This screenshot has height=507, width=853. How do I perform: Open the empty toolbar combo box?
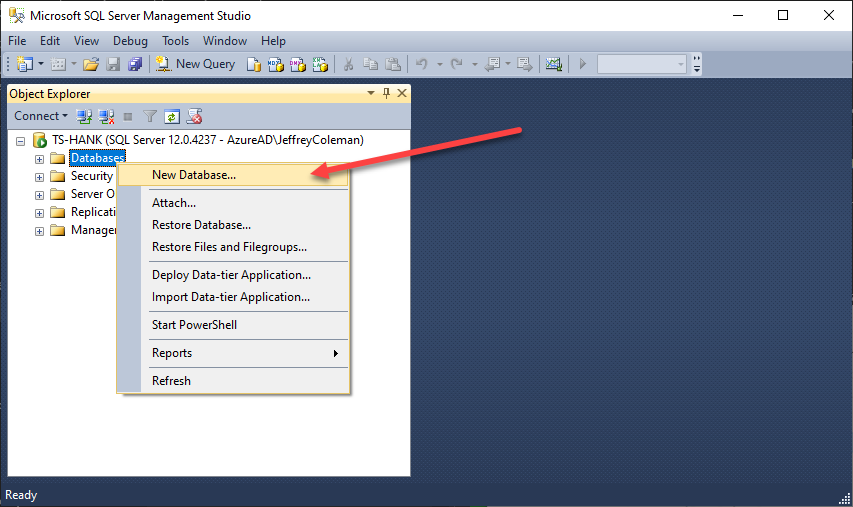pyautogui.click(x=641, y=64)
